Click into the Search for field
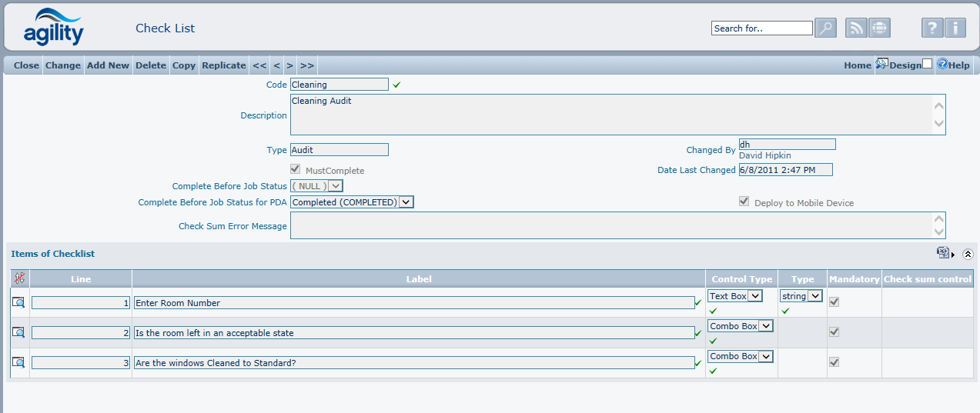 click(761, 28)
